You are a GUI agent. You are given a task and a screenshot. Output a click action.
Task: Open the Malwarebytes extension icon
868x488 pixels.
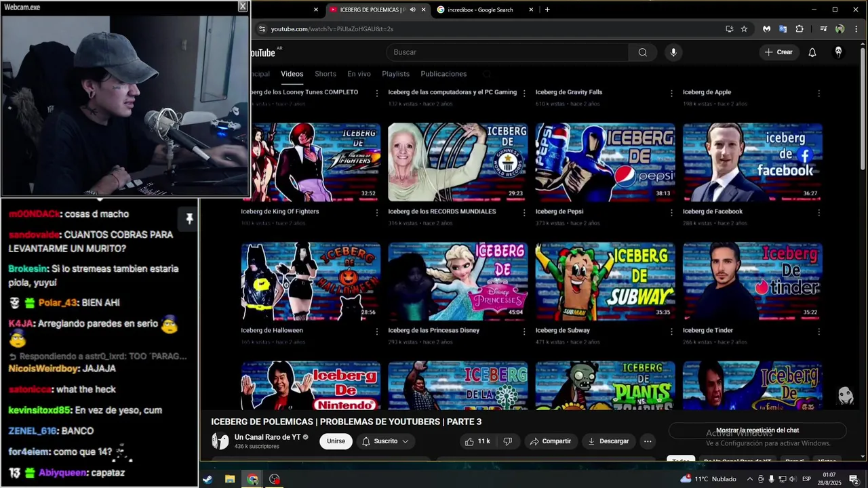tap(766, 29)
